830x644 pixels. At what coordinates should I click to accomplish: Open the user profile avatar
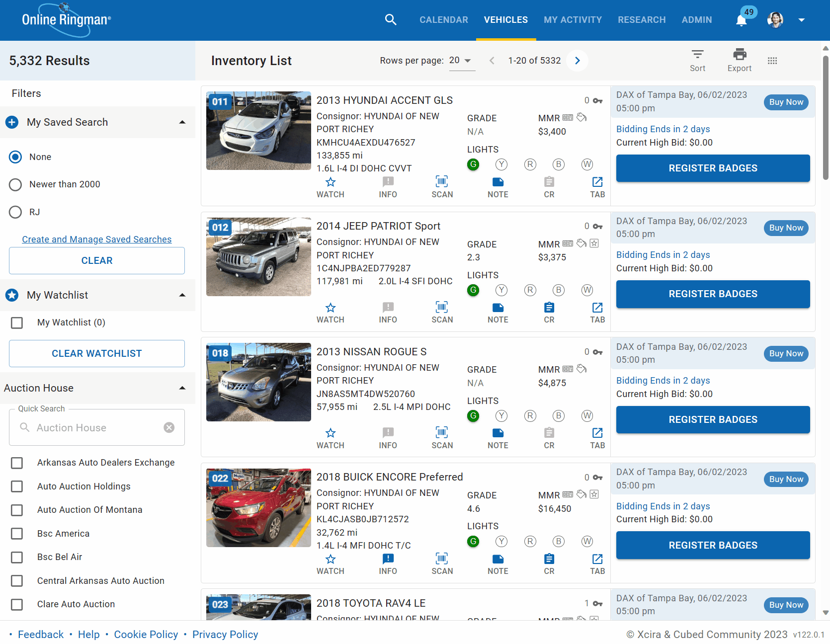click(775, 20)
